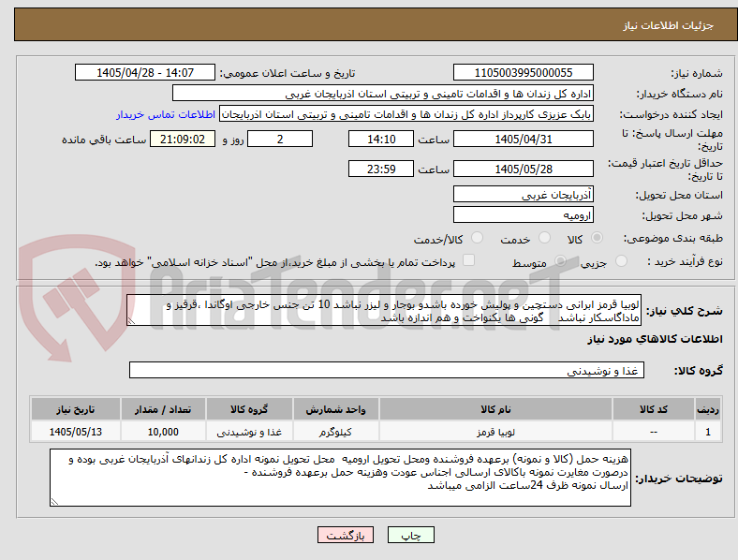Select the خدمت radio button
Screen dimensions: 738x560
pyautogui.click(x=544, y=238)
